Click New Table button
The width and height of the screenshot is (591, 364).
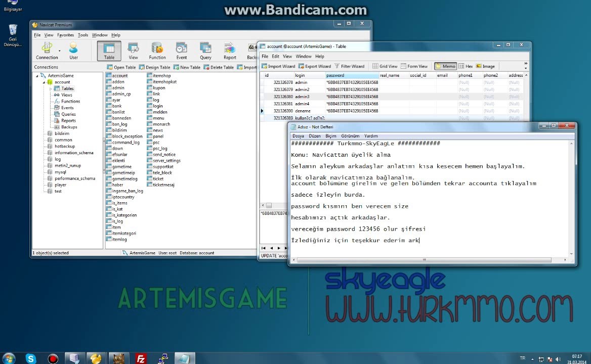(187, 67)
